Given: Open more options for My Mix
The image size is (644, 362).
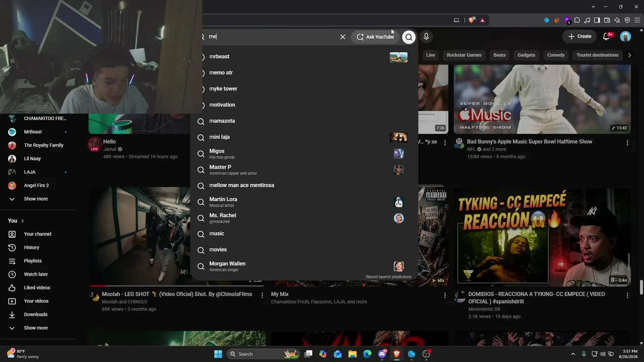Looking at the screenshot, I should (445, 295).
